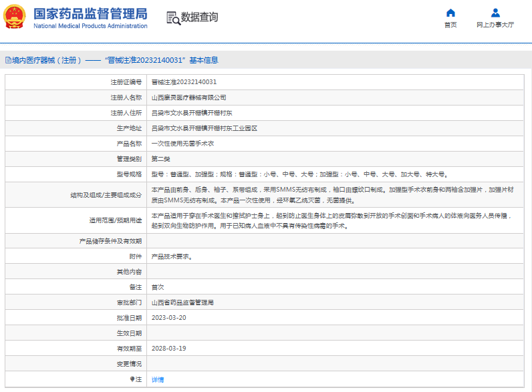This screenshot has width=532, height=392.
Task: Click 结构及组成/主要组成成分 label
Action: coord(106,195)
